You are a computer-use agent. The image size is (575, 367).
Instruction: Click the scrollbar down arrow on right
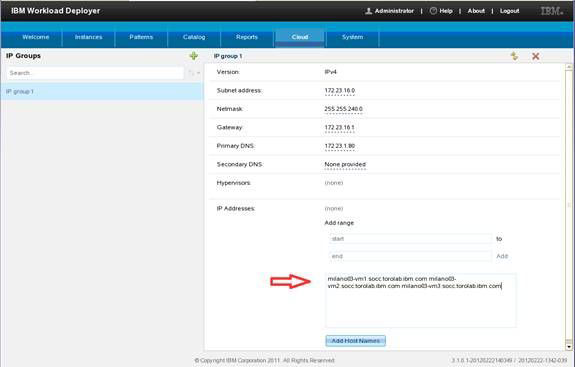pos(569,346)
